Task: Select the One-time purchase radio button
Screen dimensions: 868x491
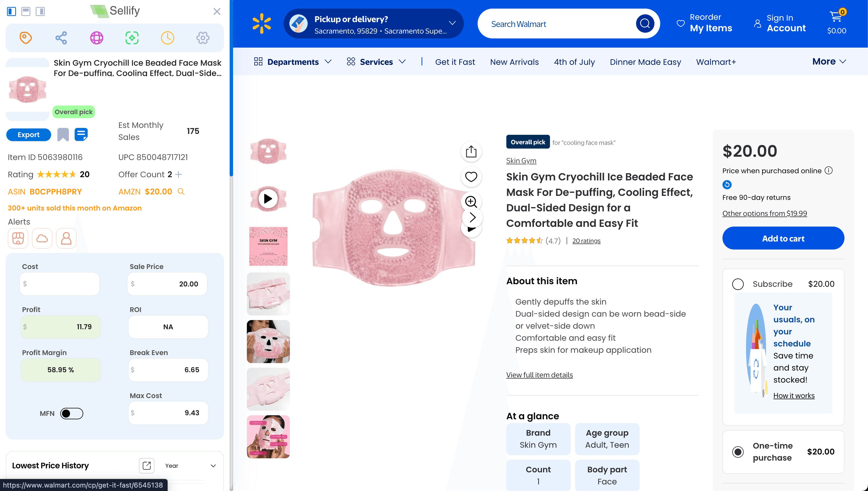Action: pyautogui.click(x=738, y=451)
